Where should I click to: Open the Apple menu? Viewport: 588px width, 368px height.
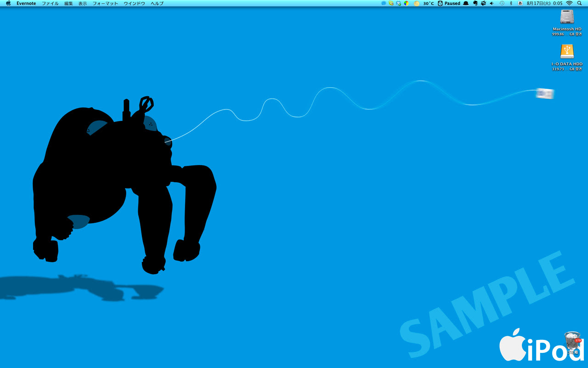[8, 3]
